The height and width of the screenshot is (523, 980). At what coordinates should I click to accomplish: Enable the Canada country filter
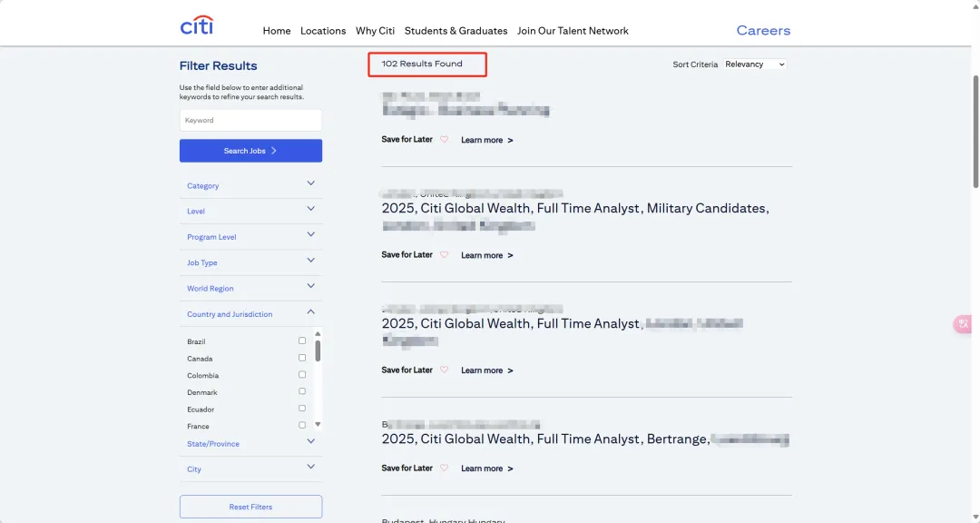tap(302, 358)
